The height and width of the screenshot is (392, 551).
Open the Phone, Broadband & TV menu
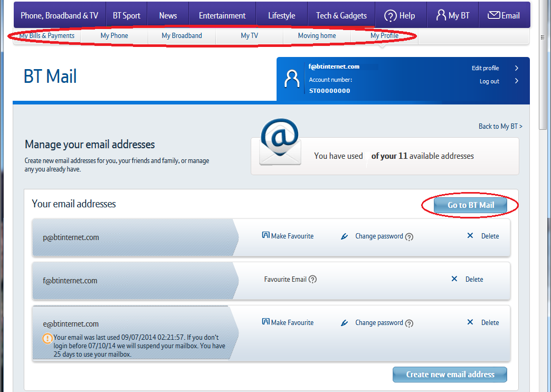tap(59, 15)
